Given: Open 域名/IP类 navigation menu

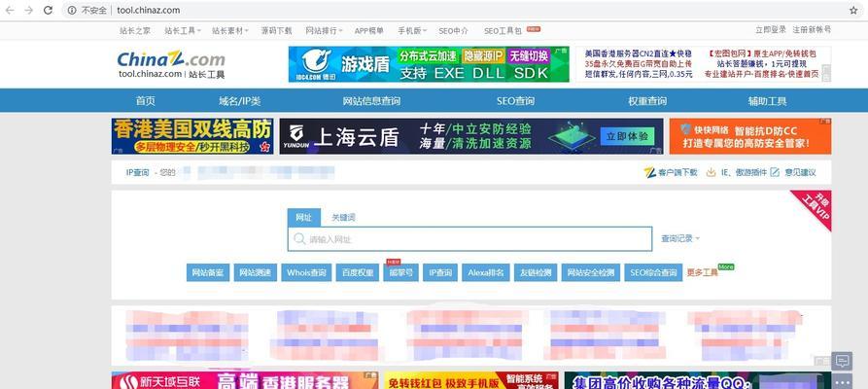Looking at the screenshot, I should pyautogui.click(x=240, y=101).
